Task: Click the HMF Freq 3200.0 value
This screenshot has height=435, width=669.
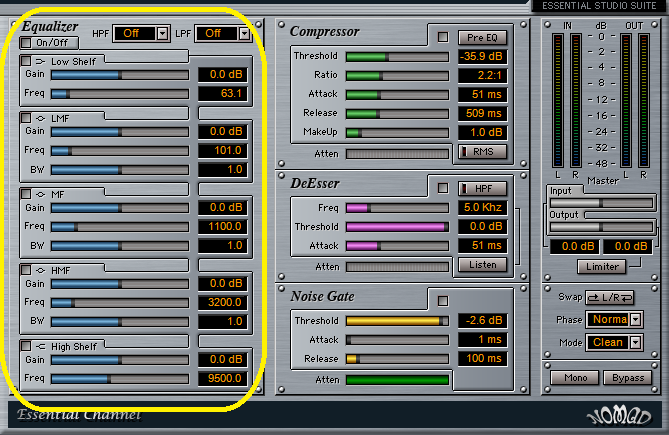Action: click(223, 302)
